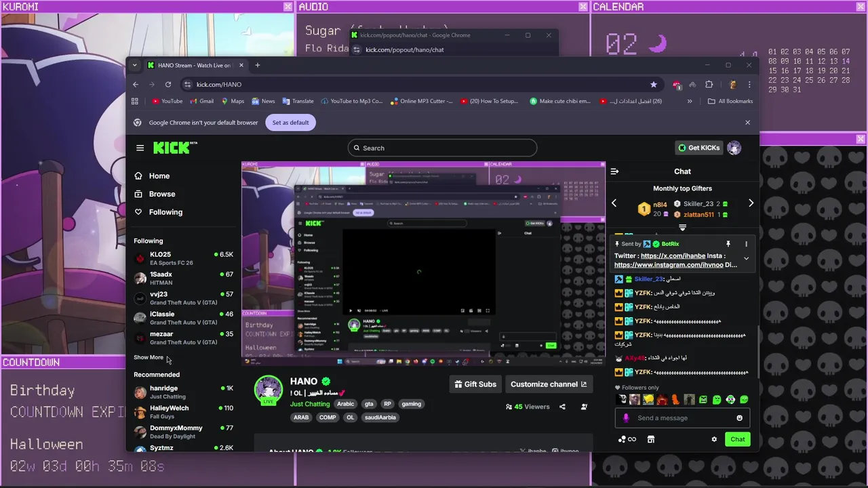Open Translate bookmark
The height and width of the screenshot is (488, 868).
[298, 101]
